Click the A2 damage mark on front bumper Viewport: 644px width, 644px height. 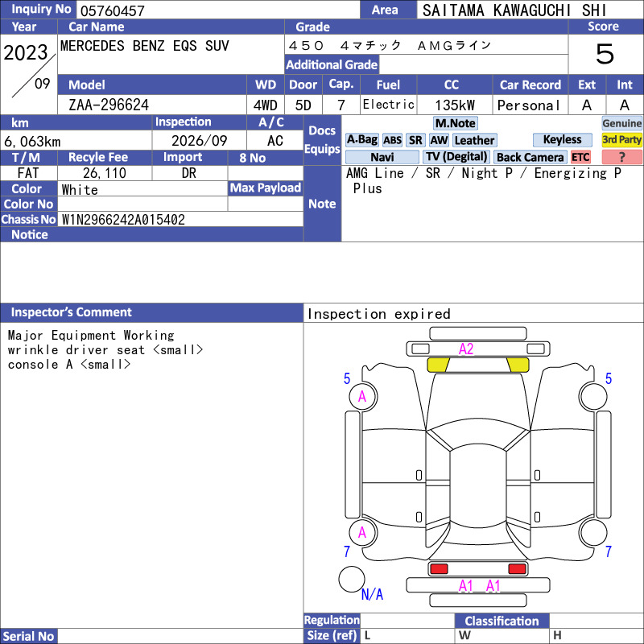click(466, 349)
